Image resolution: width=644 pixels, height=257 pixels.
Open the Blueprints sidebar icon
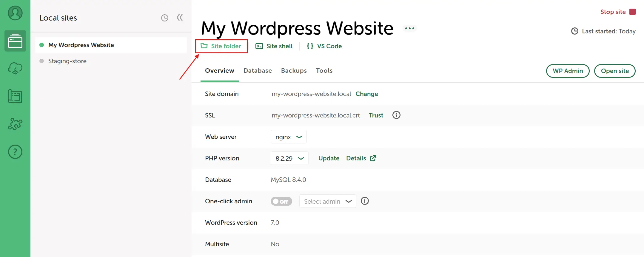tap(15, 96)
